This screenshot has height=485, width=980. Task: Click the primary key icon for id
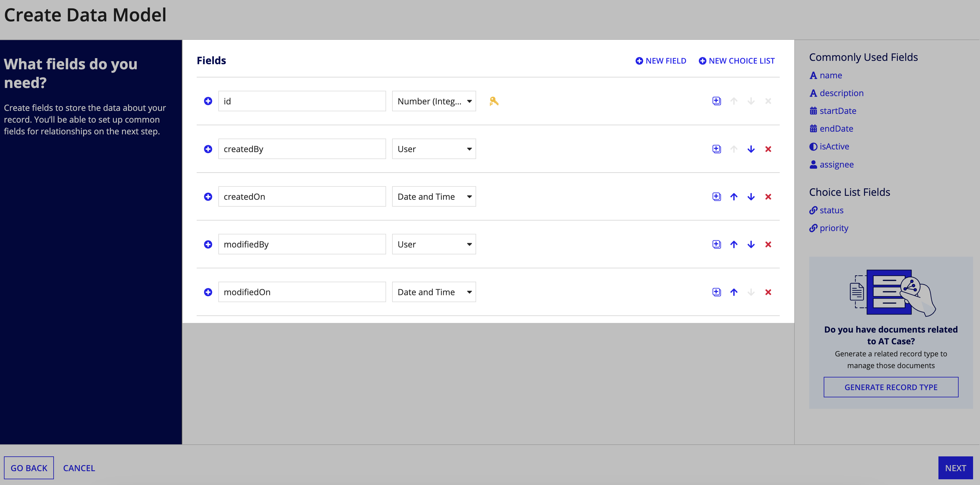[x=494, y=101]
